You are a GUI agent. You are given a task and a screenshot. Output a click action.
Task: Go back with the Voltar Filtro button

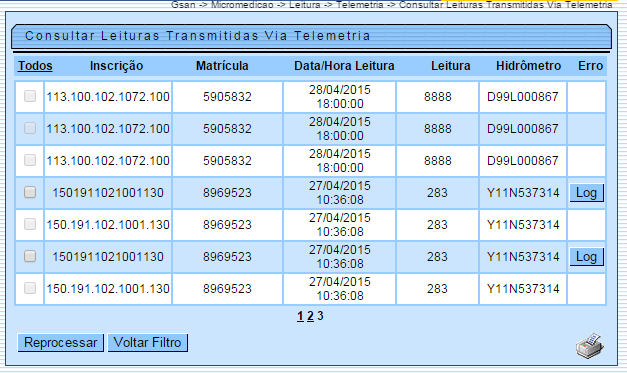pos(148,343)
